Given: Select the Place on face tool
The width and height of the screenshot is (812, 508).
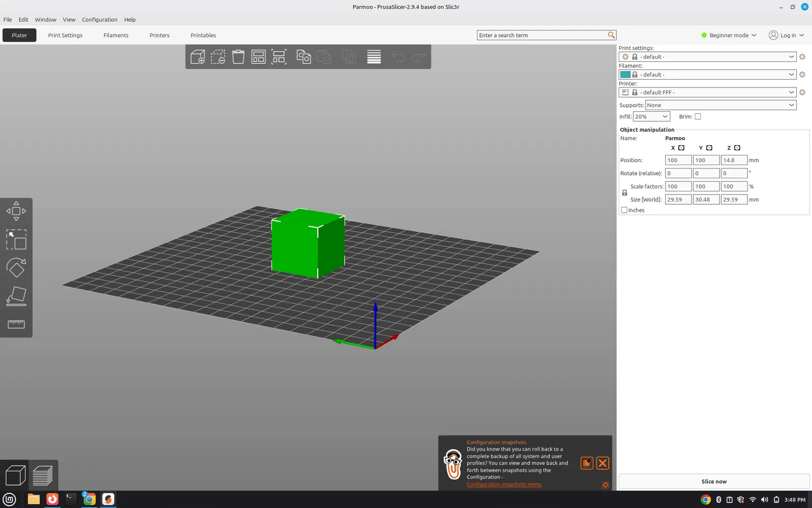Looking at the screenshot, I should click(x=16, y=296).
